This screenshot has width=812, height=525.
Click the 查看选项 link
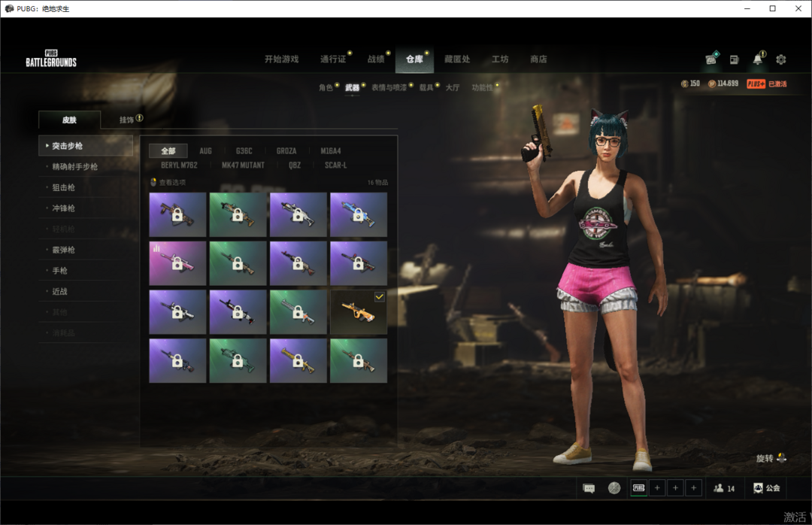click(172, 183)
